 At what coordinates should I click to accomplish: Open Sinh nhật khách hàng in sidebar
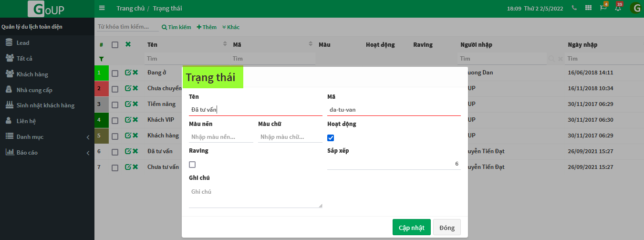point(45,105)
